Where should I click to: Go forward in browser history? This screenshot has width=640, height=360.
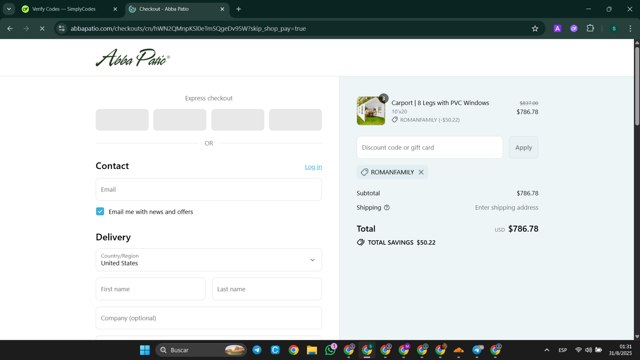26,29
